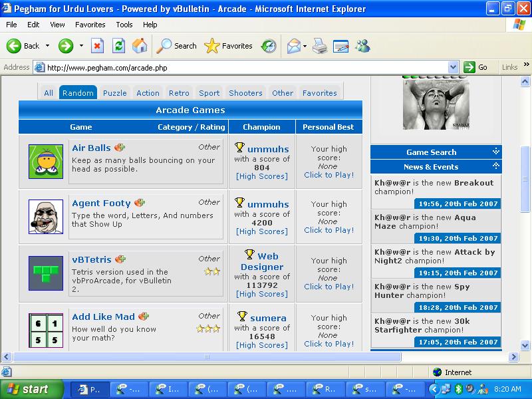
Task: Add Air Balls to favorites icon
Action: (120, 148)
